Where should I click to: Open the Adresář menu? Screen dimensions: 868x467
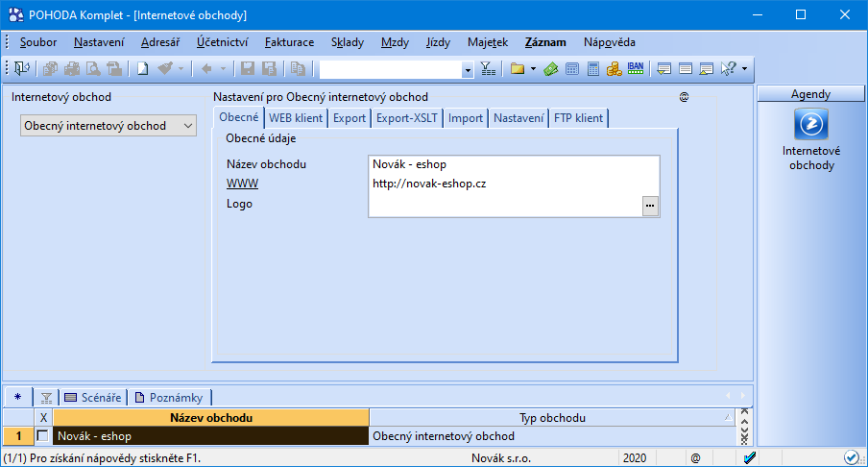[x=160, y=42]
